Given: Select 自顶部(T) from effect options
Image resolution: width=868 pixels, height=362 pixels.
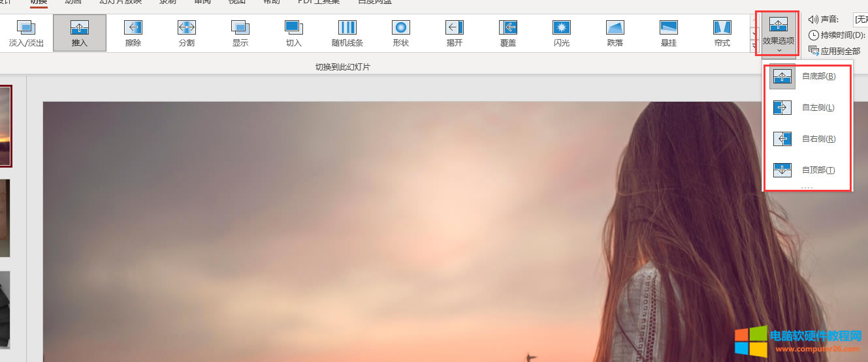Looking at the screenshot, I should (x=807, y=170).
